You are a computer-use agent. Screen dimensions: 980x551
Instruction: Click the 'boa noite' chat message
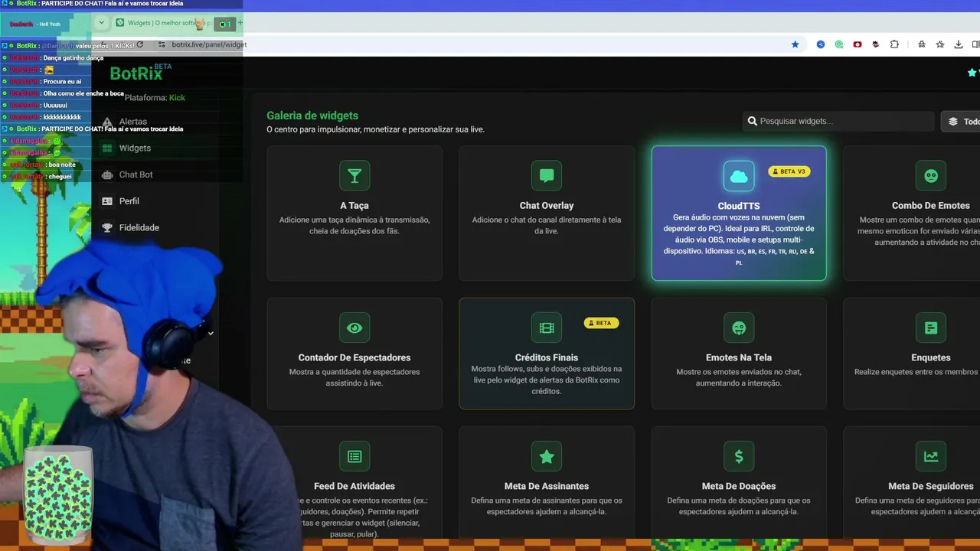pos(61,165)
